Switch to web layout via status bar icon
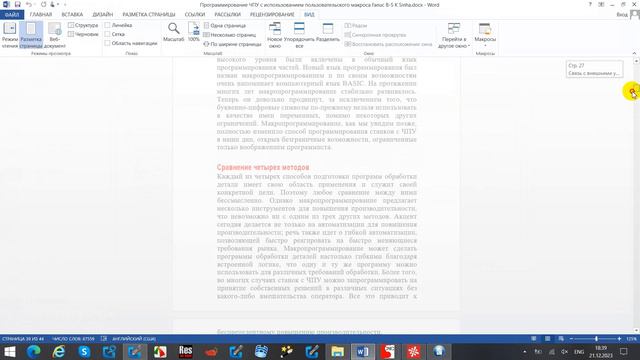This screenshot has width=640, height=360. click(x=561, y=339)
